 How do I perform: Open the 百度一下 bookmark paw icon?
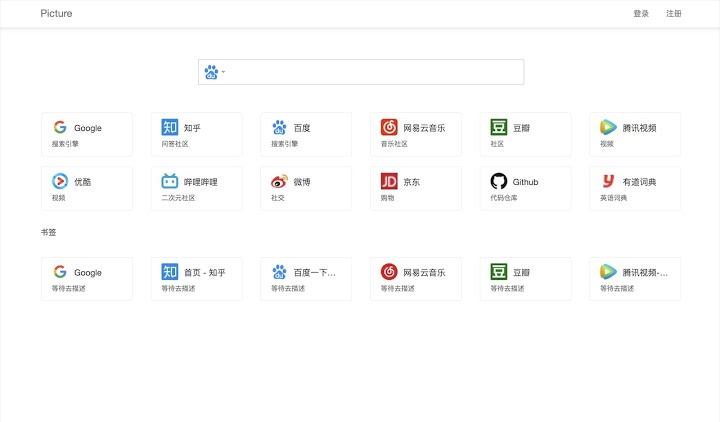pos(279,272)
